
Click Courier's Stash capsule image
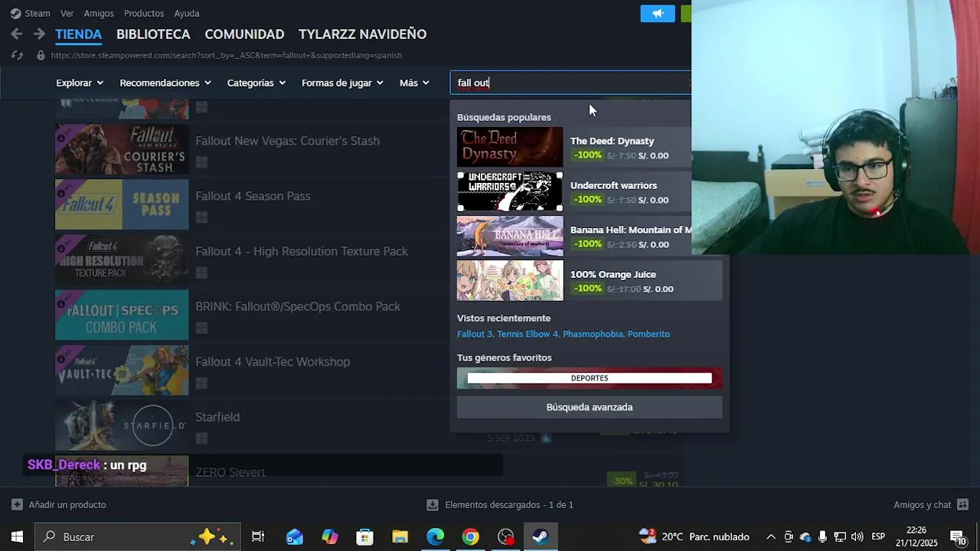[122, 149]
